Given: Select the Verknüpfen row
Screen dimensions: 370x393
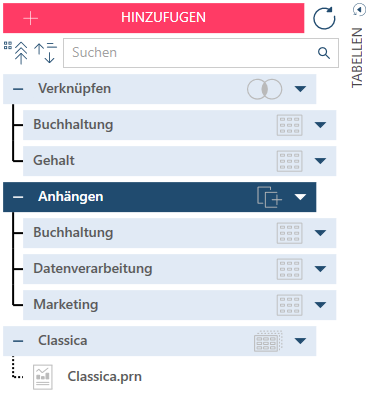Looking at the screenshot, I should click(x=159, y=89).
